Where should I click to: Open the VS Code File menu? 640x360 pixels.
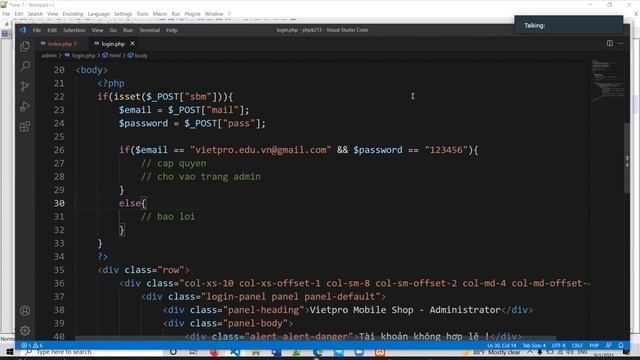click(x=37, y=30)
